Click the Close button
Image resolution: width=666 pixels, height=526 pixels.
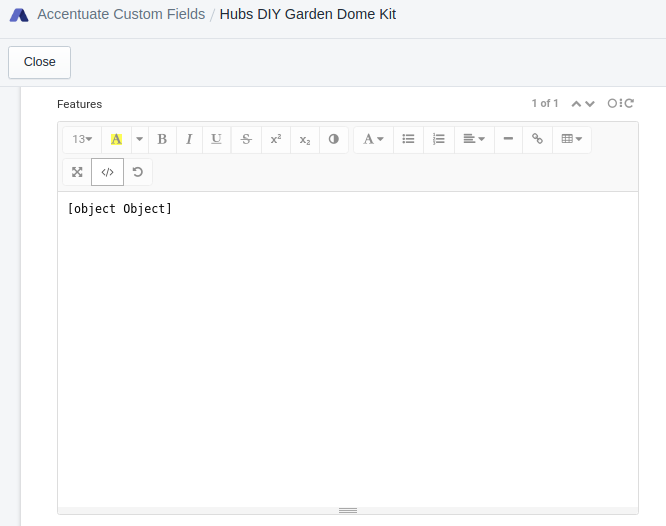(40, 62)
